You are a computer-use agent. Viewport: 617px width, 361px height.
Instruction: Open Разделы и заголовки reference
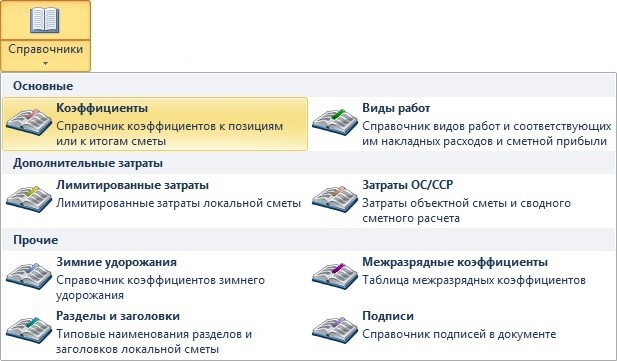coord(155,332)
